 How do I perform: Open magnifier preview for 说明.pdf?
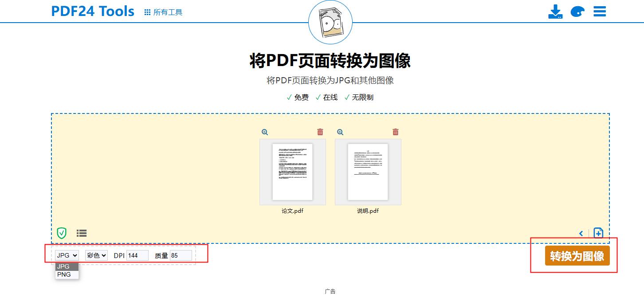click(x=339, y=132)
